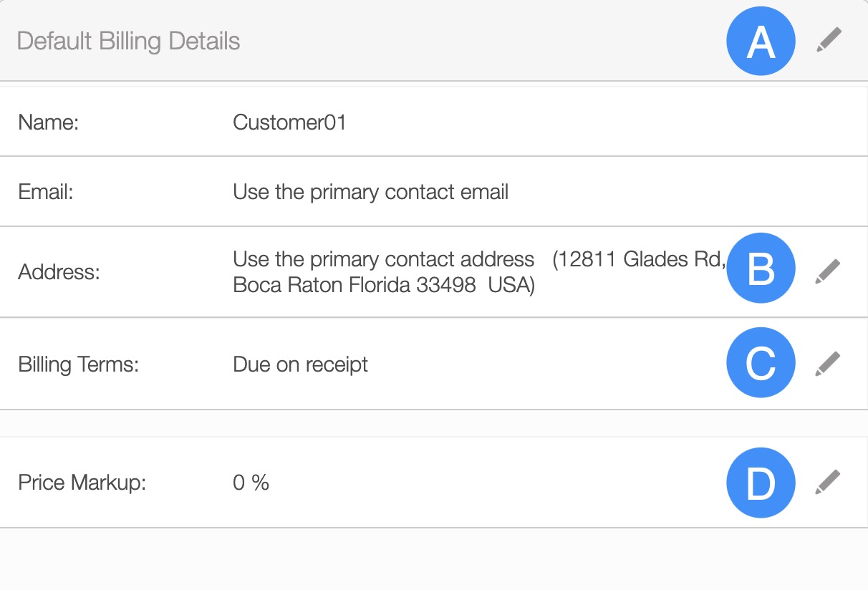The width and height of the screenshot is (868, 590).
Task: Select the 'Due on receipt' value
Action: click(300, 364)
